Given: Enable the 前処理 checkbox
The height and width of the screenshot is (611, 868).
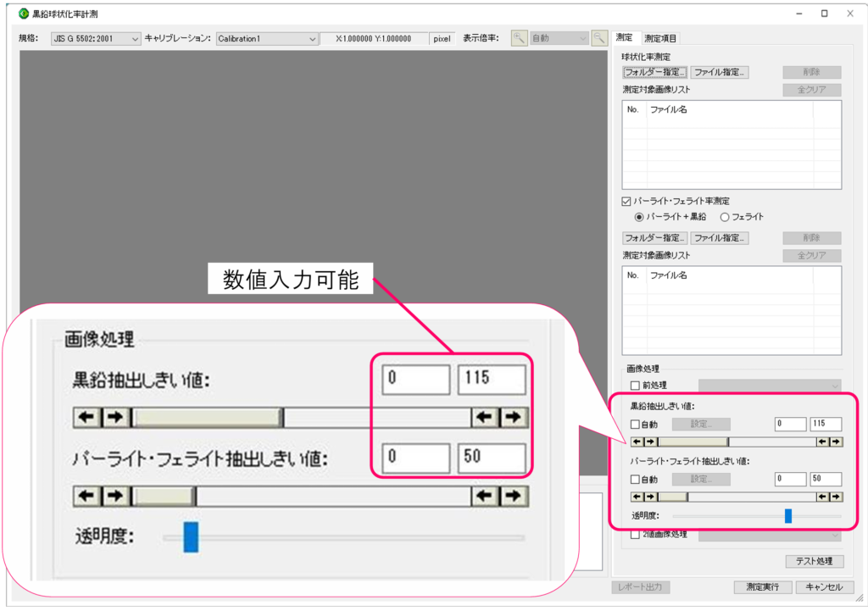Looking at the screenshot, I should coord(636,386).
